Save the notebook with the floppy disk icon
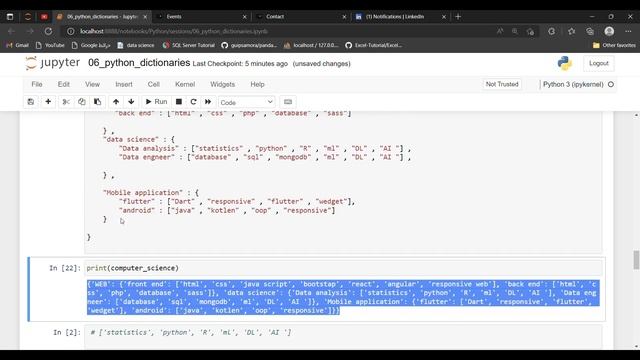Image resolution: width=640 pixels, height=360 pixels. pos(31,102)
